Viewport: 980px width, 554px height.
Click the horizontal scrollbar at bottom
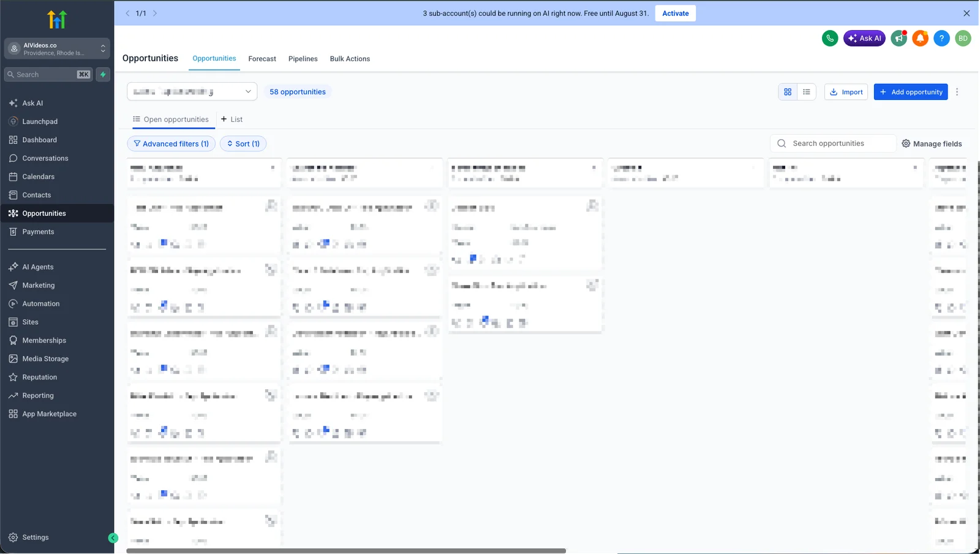[x=346, y=551]
